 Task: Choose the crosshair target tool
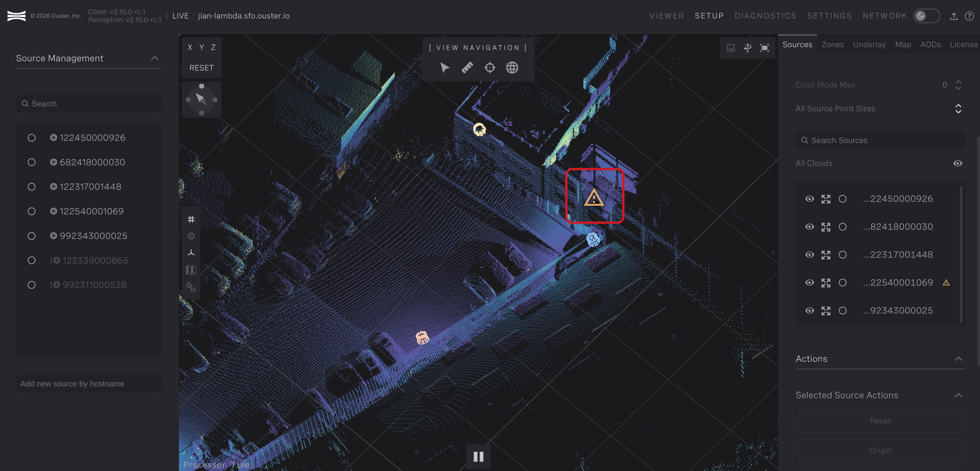point(490,68)
